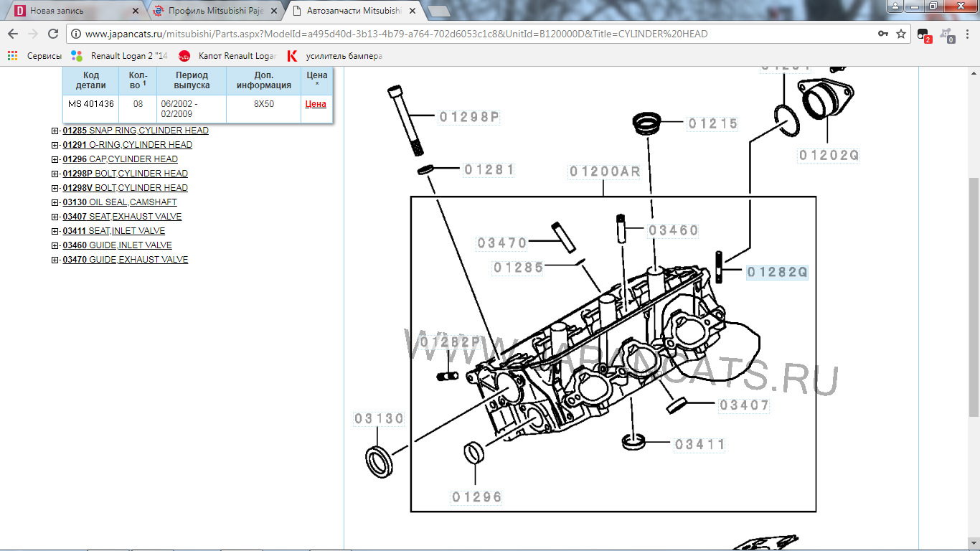Open 03470 GUIDE,EXHAUST VALVE link
The width and height of the screenshot is (980, 551).
pos(125,260)
